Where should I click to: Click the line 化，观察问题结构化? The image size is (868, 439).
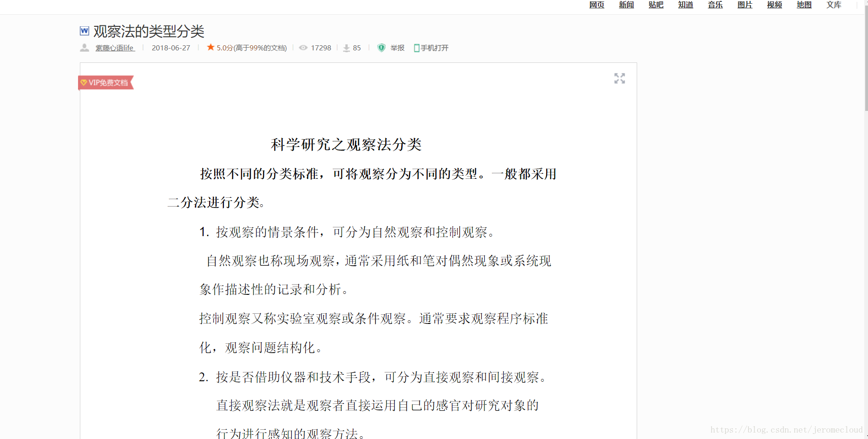point(260,348)
